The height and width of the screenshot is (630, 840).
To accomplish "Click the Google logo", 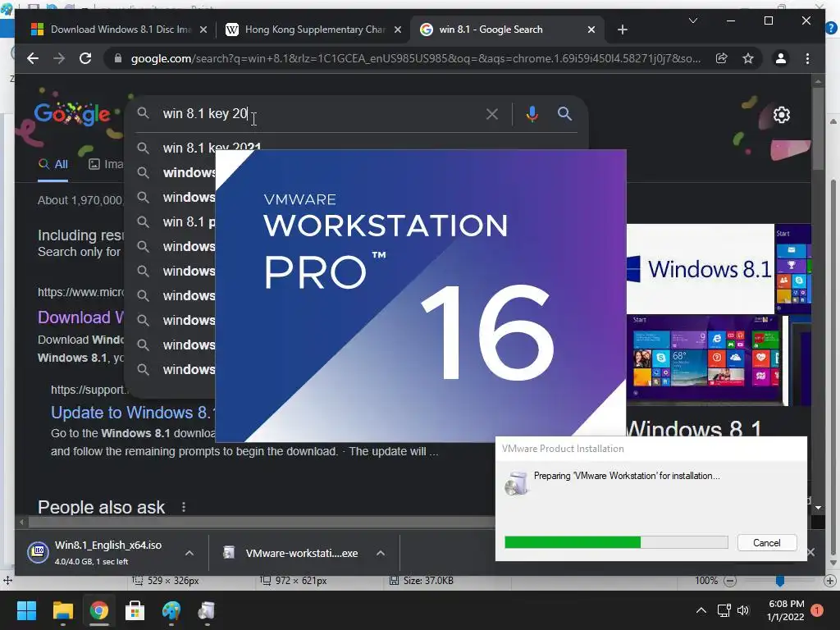I will pyautogui.click(x=72, y=113).
